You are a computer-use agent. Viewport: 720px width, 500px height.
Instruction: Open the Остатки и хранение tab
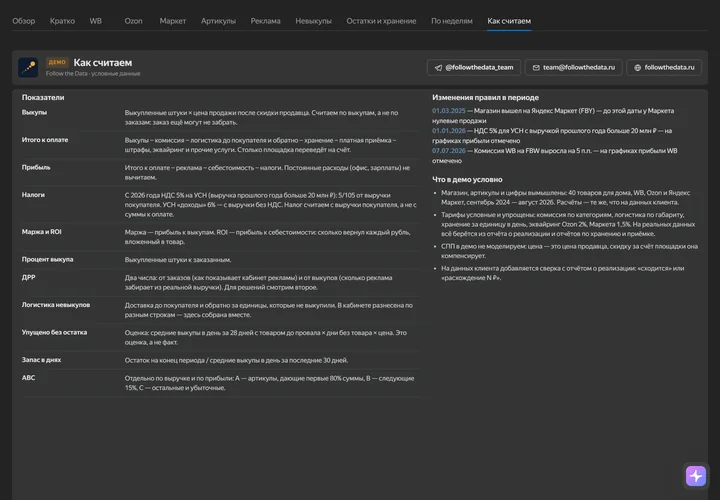click(x=381, y=21)
